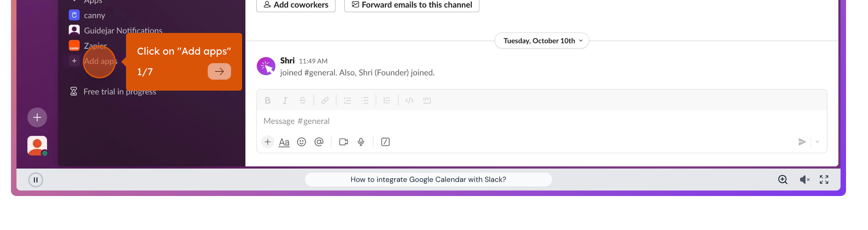Advance the guide with the arrow button
The height and width of the screenshot is (230, 868).
(x=219, y=71)
